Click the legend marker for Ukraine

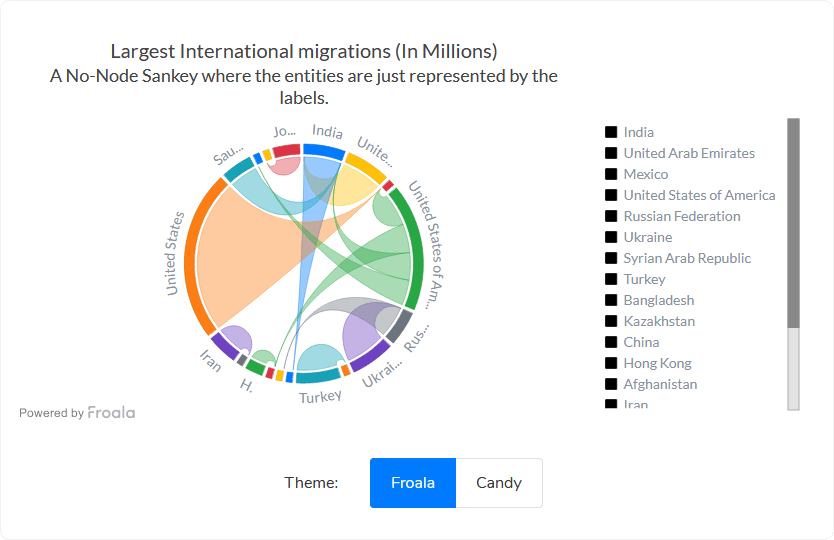[x=610, y=237]
